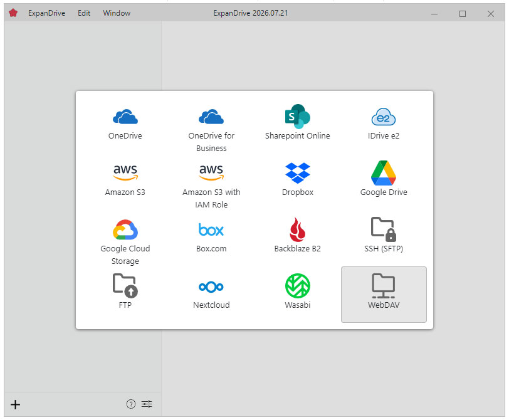Click the highlighted WebDAV option
This screenshot has width=509, height=420.
[384, 295]
